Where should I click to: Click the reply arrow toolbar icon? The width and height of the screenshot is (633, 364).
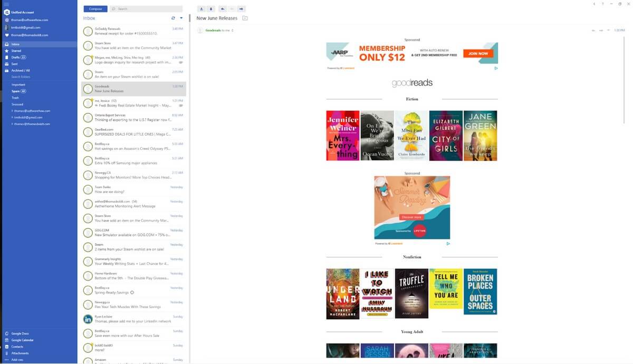(222, 9)
